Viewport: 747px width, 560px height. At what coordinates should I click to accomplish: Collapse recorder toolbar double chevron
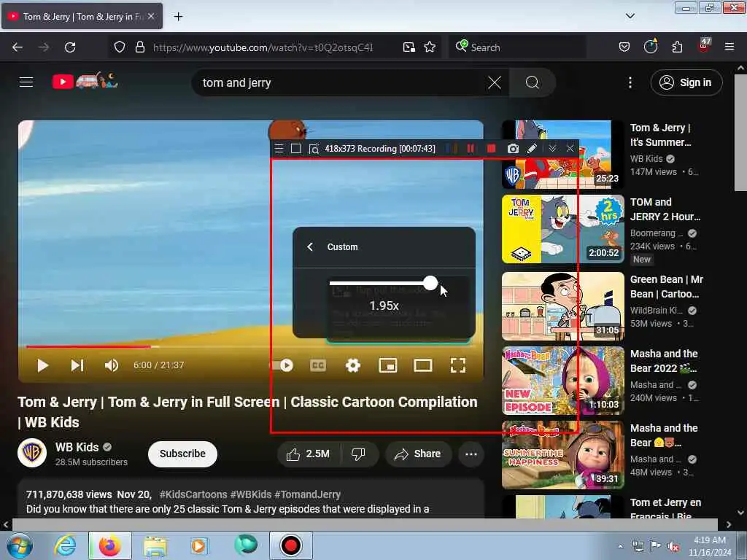[x=552, y=149]
